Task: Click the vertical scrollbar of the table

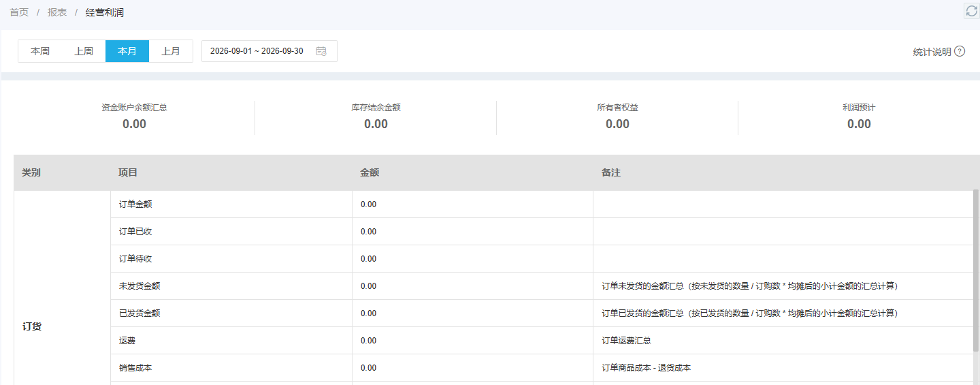Action: tap(976, 271)
